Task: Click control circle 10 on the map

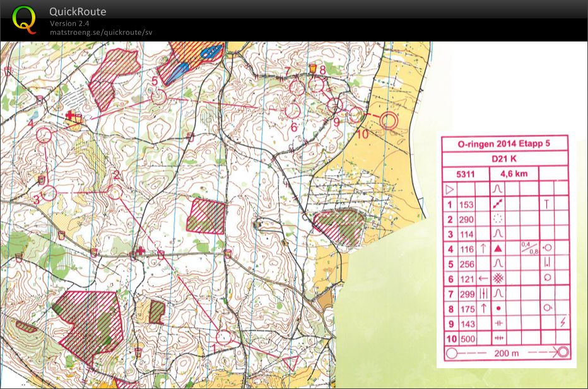Action: (356, 114)
